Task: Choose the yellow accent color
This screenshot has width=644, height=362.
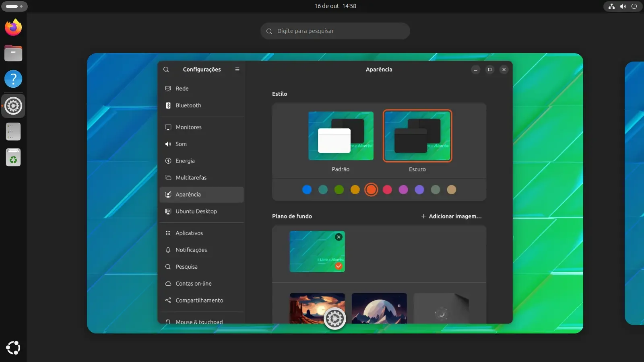Action: (355, 190)
